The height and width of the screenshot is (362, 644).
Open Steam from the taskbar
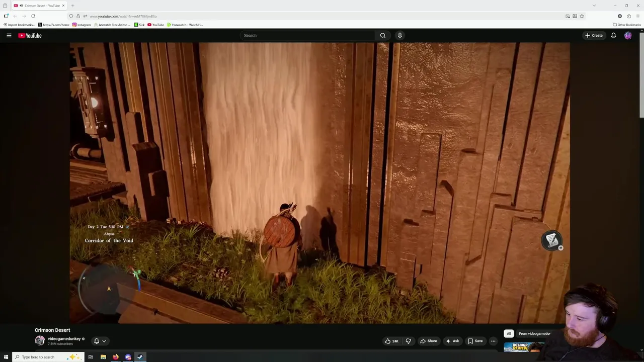(140, 357)
